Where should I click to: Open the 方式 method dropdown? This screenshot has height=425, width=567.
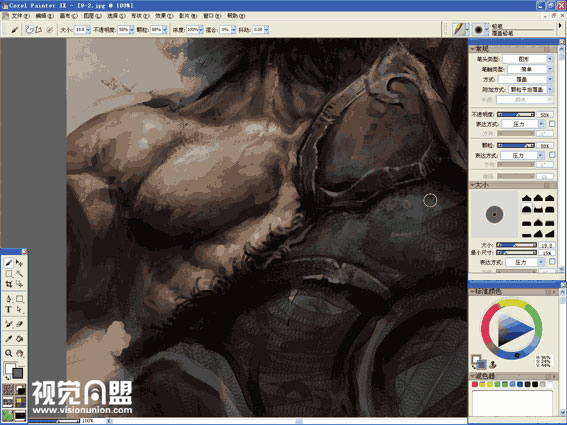point(550,79)
